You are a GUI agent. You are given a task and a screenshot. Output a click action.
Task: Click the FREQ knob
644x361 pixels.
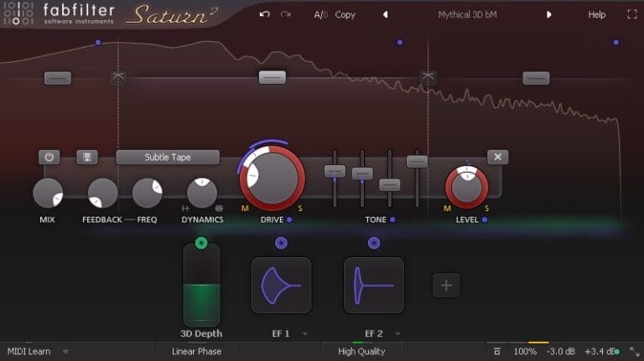147,193
